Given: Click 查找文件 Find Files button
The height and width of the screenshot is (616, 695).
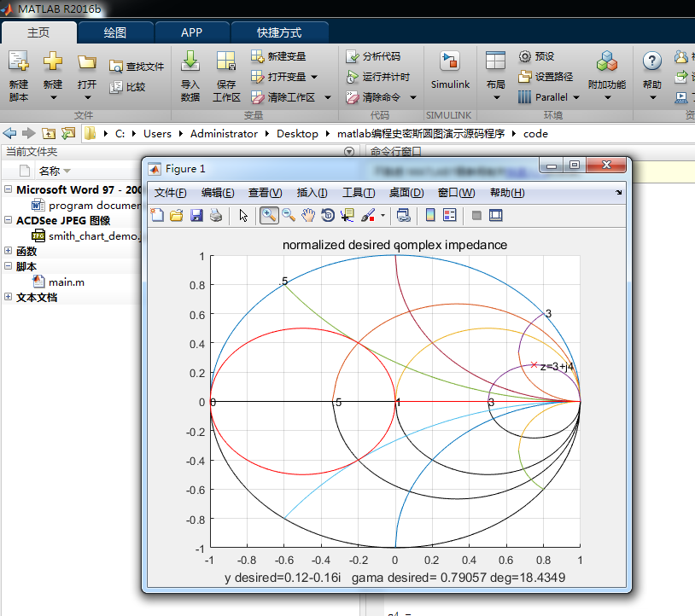Looking at the screenshot, I should pyautogui.click(x=137, y=67).
